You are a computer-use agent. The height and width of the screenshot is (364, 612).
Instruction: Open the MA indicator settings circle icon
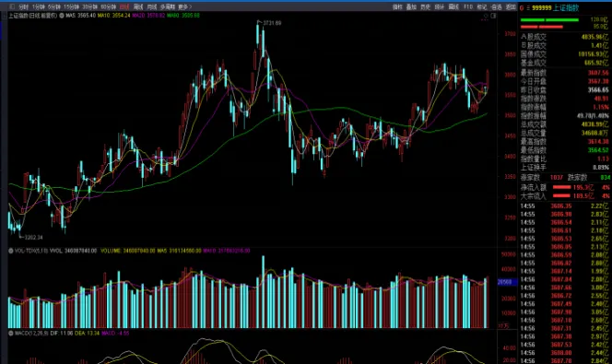tap(62, 16)
